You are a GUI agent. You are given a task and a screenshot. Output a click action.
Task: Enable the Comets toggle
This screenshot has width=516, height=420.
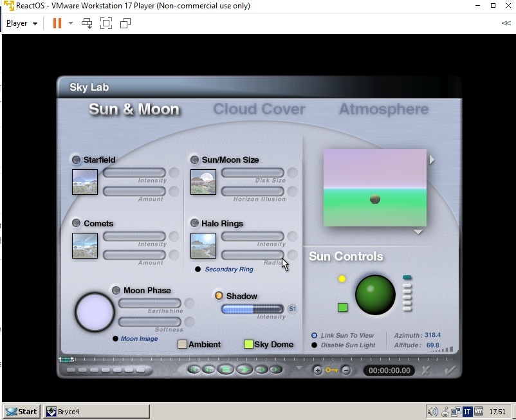[76, 223]
